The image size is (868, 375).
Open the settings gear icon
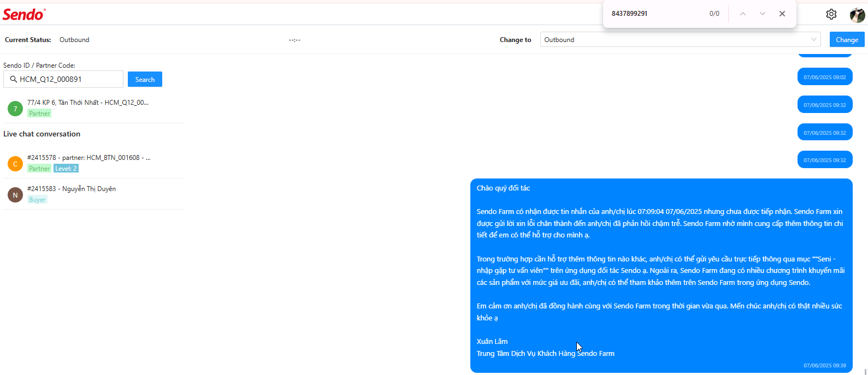tap(831, 14)
